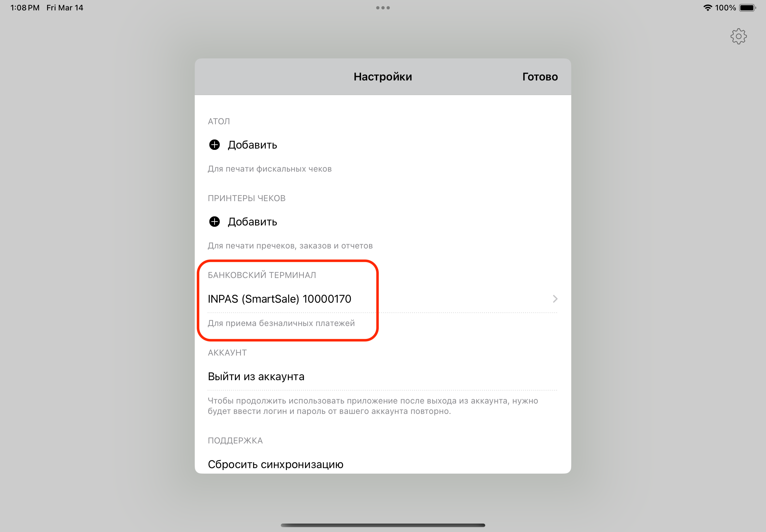Tap the plus icon under ПРИНТЕРЫ ЧЕКОВ
The height and width of the screenshot is (532, 766).
pos(215,222)
